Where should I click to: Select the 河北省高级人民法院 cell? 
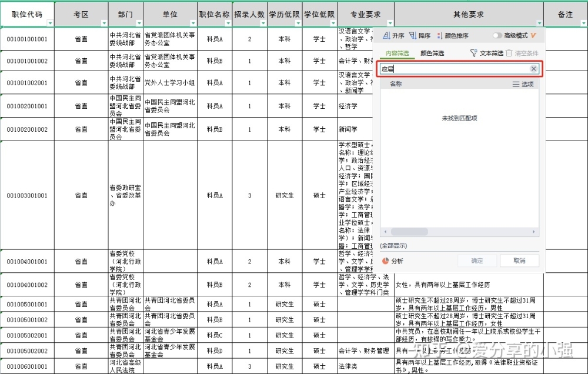coord(126,366)
